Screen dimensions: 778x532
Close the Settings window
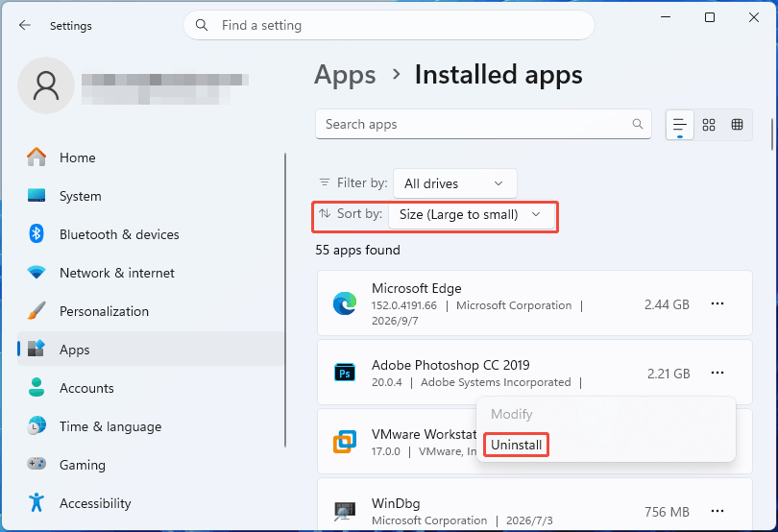pyautogui.click(x=754, y=17)
